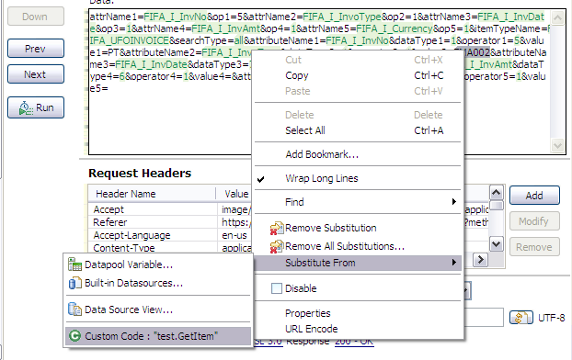Open Properties from context menu
This screenshot has height=360, width=572.
[359, 313]
